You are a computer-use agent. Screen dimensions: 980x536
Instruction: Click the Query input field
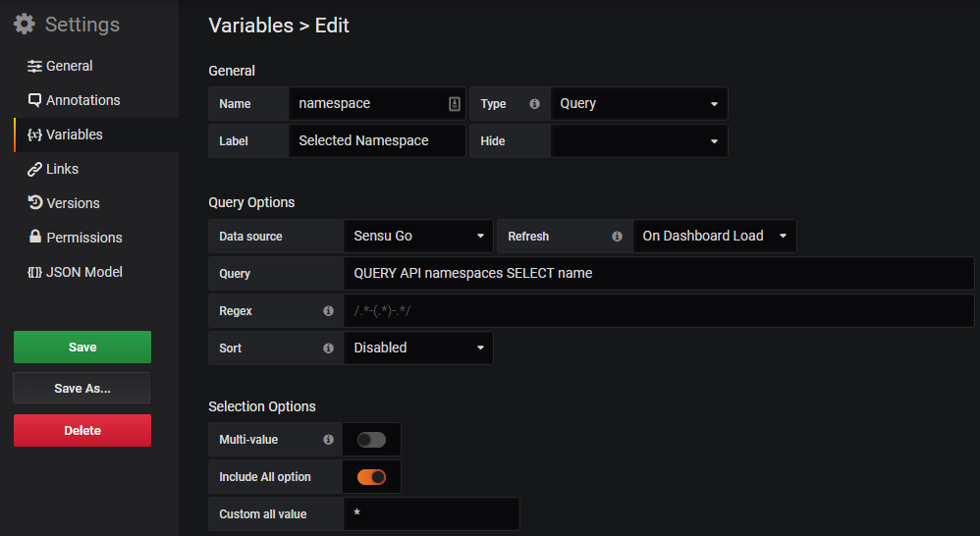point(659,274)
